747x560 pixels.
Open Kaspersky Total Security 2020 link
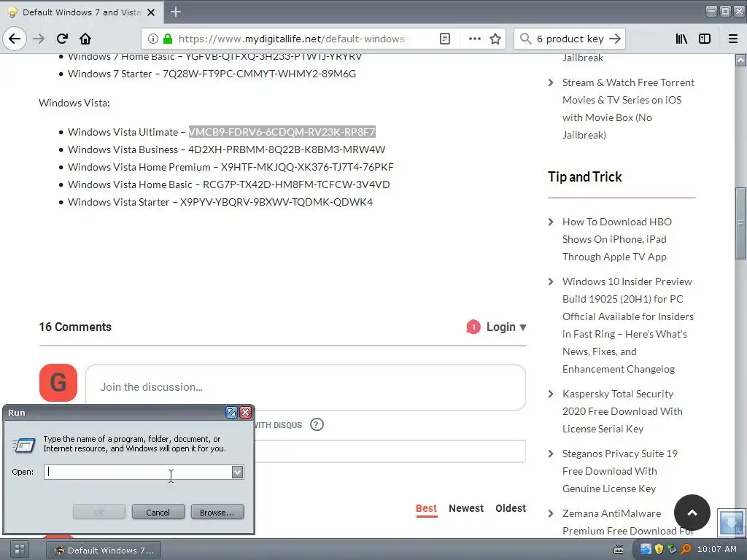[622, 411]
